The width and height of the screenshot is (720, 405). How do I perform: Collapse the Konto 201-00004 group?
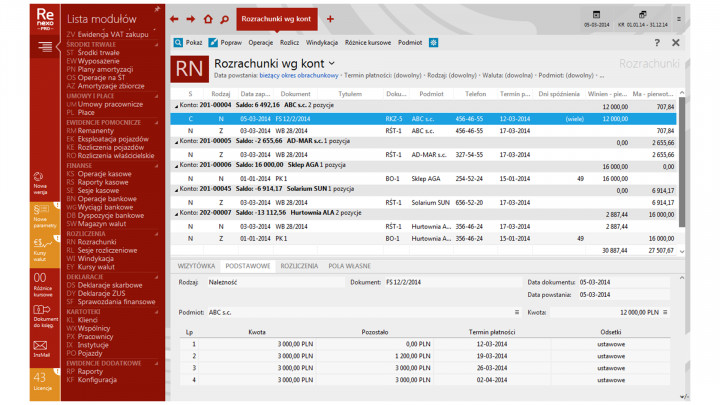pos(176,106)
